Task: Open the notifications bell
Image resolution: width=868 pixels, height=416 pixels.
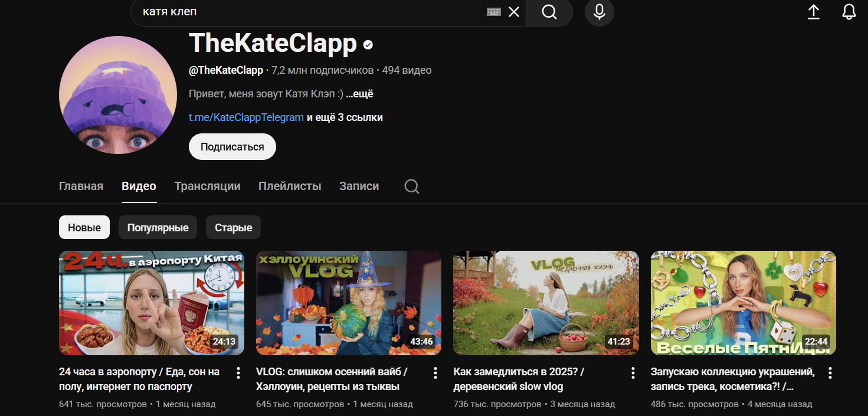Action: tap(849, 12)
